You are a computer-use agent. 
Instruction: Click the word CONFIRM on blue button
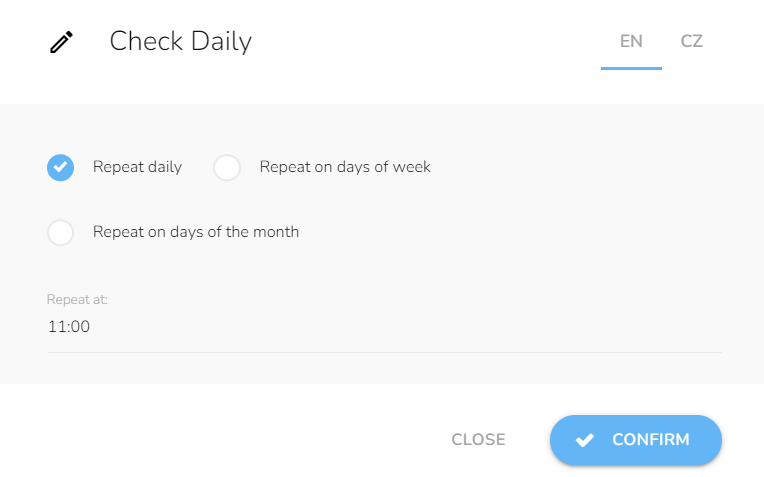[x=651, y=440]
